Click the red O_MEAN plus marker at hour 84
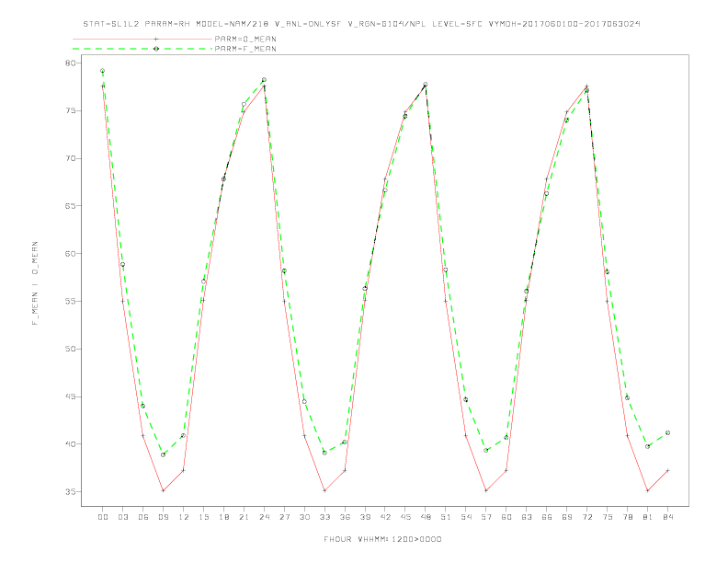 coord(667,471)
